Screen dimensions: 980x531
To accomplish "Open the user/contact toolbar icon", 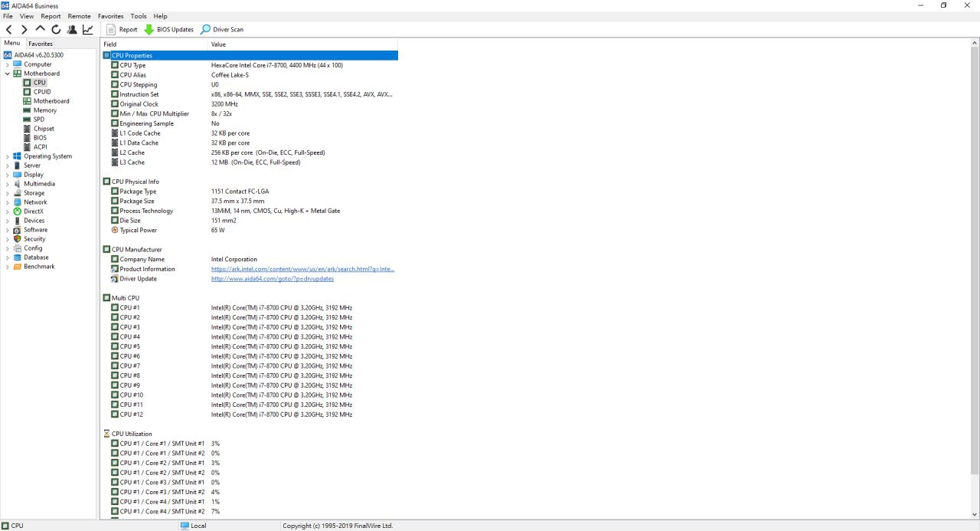I will click(x=72, y=29).
